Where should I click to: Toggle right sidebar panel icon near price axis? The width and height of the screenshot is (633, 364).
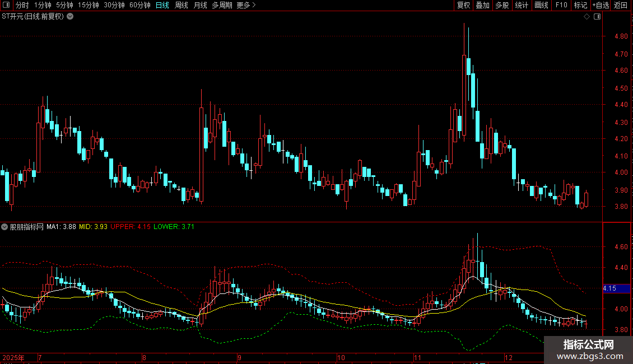(597, 17)
